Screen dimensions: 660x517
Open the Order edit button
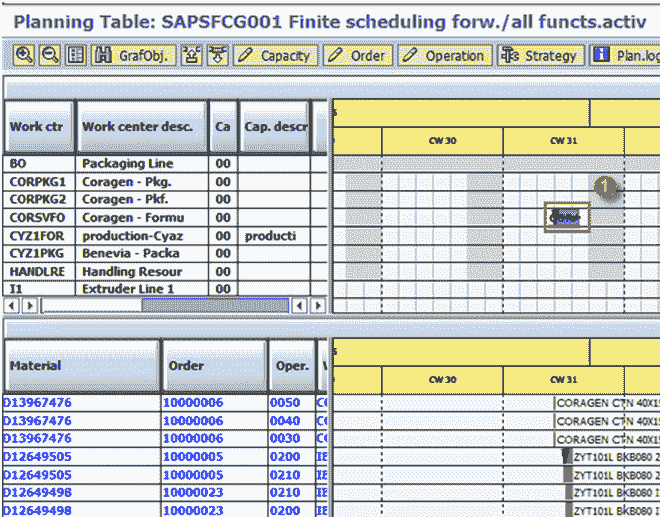(358, 55)
